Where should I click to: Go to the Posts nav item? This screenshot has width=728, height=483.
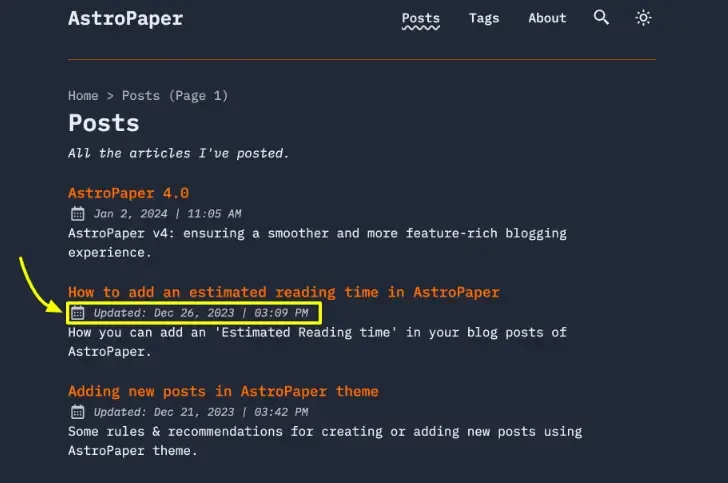click(421, 19)
